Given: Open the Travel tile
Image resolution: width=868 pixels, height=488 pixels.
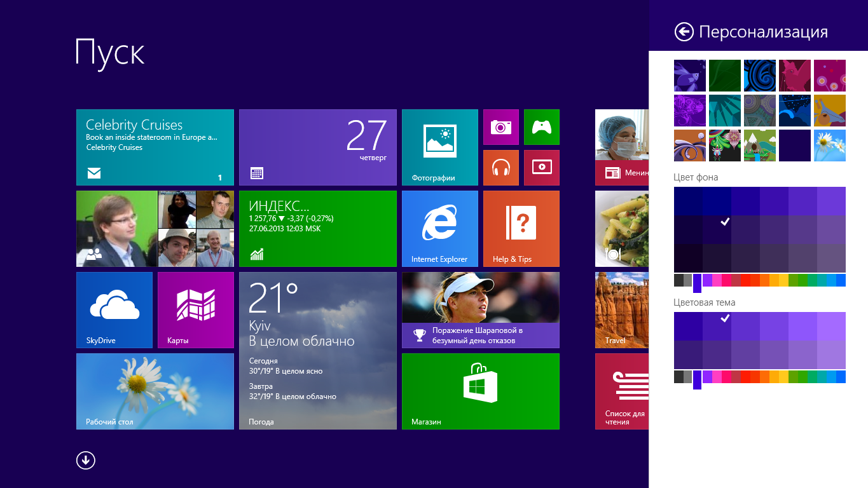Looking at the screenshot, I should click(x=622, y=310).
